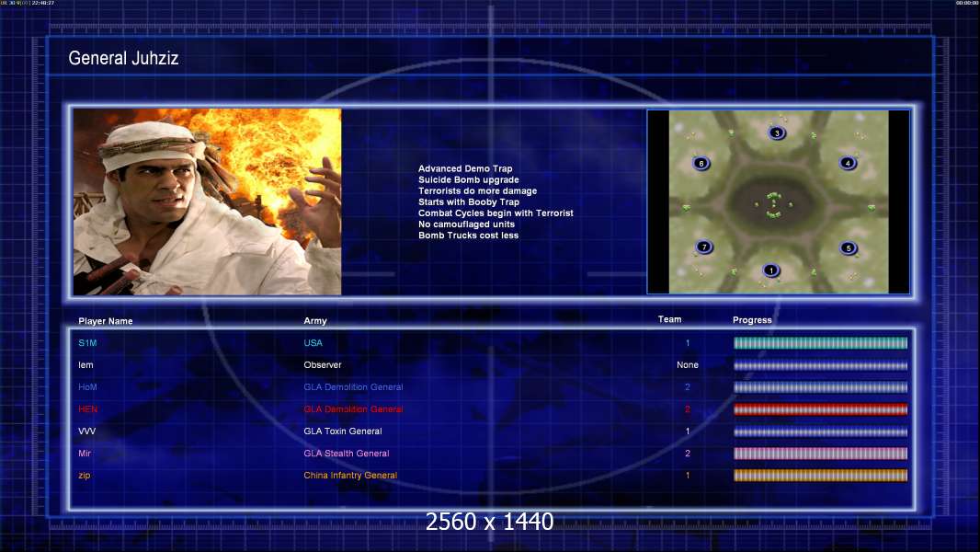Viewport: 980px width, 552px height.
Task: Select player name HEN
Action: click(88, 408)
